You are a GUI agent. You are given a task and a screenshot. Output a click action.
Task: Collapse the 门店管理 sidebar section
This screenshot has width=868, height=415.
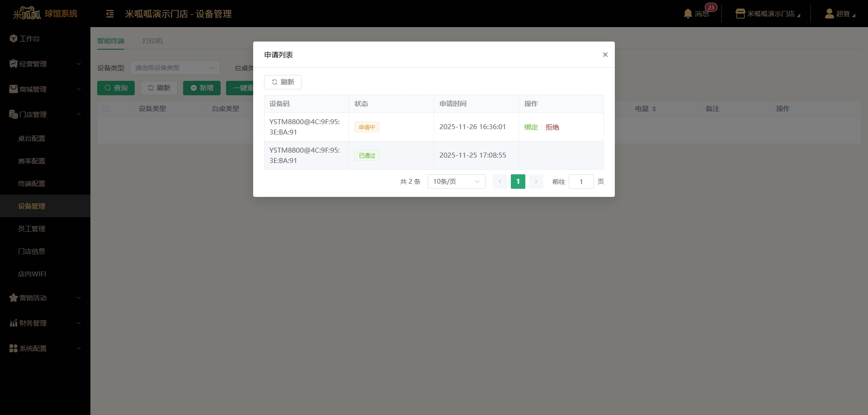tap(45, 114)
